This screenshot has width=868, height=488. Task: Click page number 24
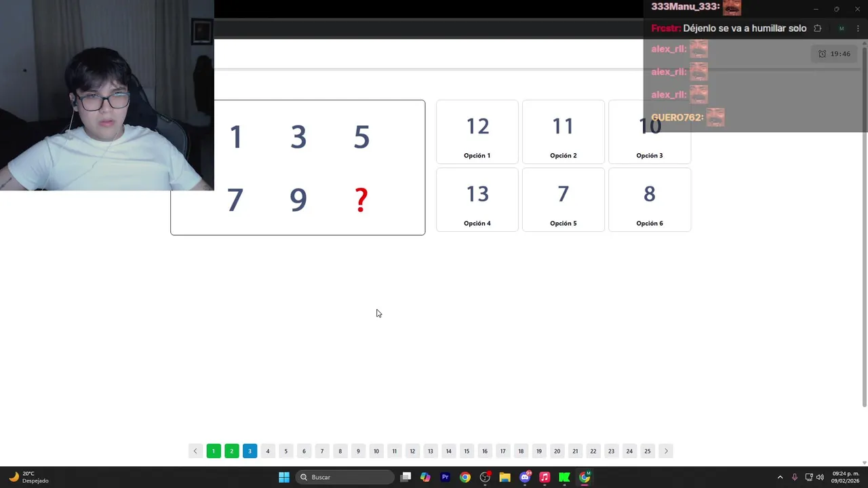(629, 451)
